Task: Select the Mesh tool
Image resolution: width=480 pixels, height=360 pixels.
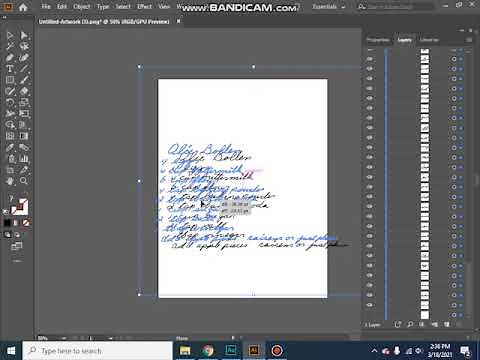Action: pos(10,136)
